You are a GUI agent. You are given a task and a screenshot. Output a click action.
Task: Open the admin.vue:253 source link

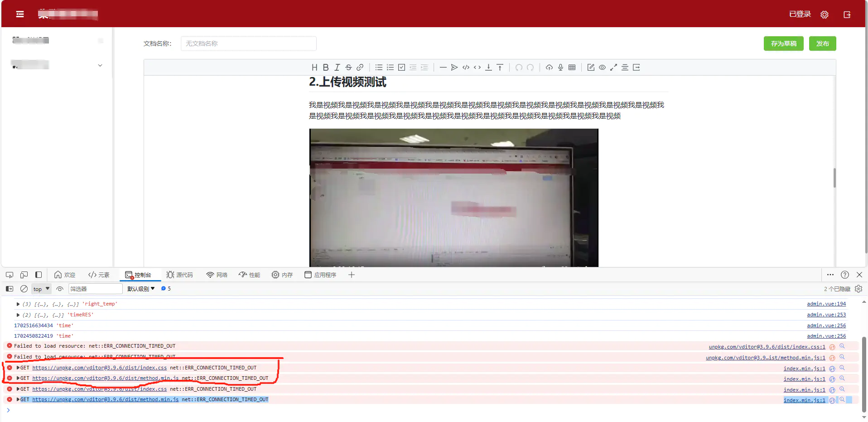(826, 315)
